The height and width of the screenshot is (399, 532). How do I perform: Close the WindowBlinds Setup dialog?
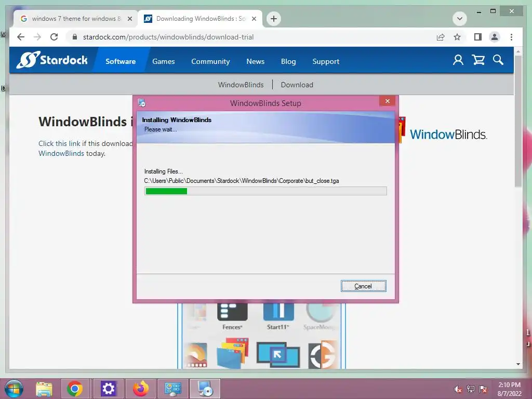(x=388, y=101)
